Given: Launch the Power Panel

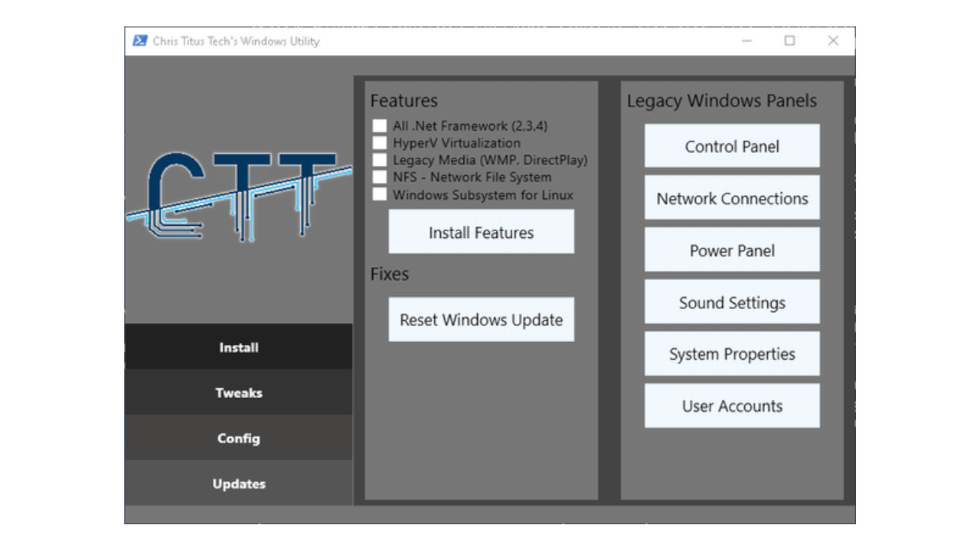Looking at the screenshot, I should point(732,250).
